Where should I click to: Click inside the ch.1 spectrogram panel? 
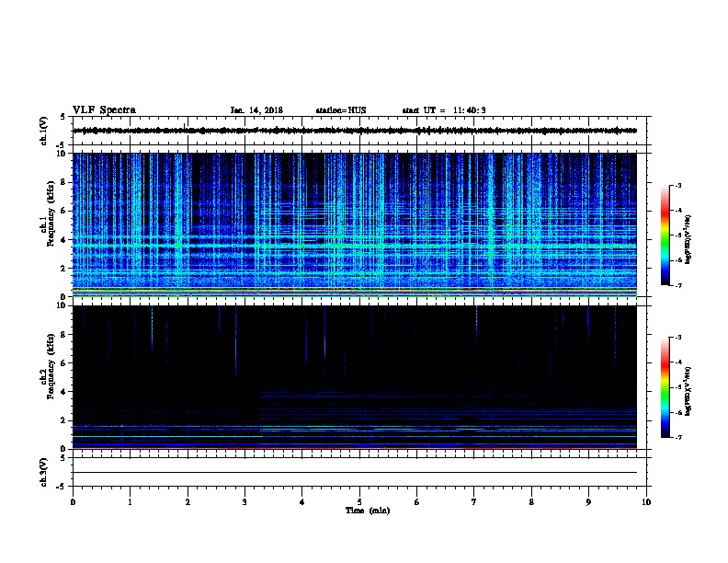(x=355, y=224)
